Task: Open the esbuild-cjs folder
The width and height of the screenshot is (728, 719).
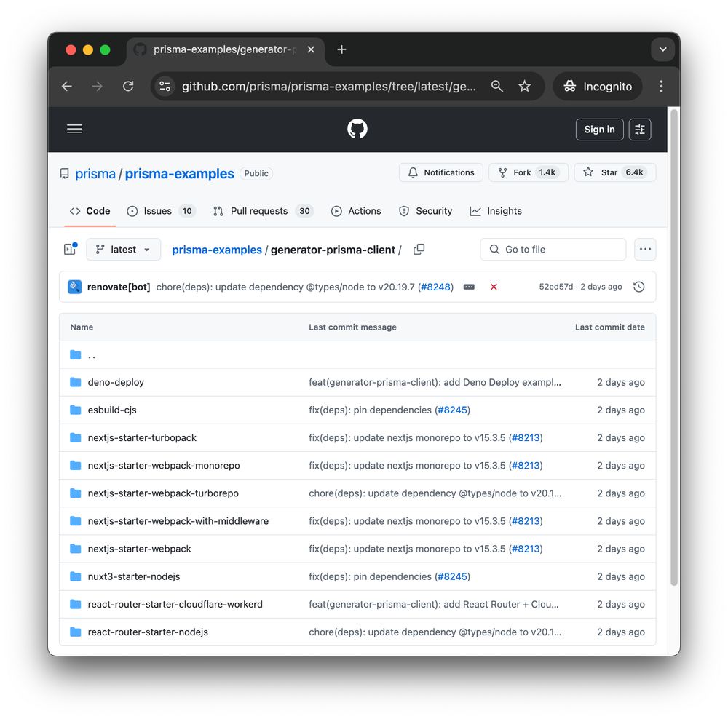Action: pyautogui.click(x=112, y=410)
